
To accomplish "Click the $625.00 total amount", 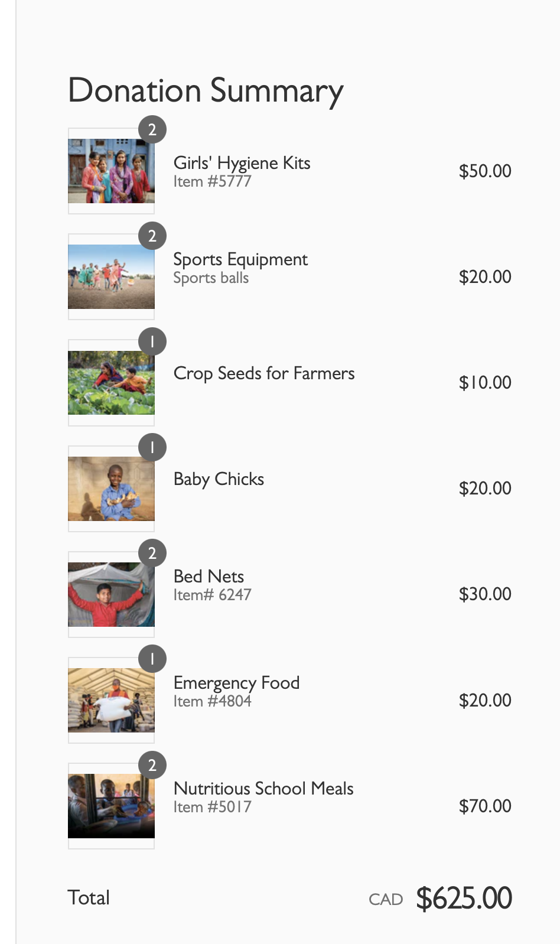I will (464, 899).
